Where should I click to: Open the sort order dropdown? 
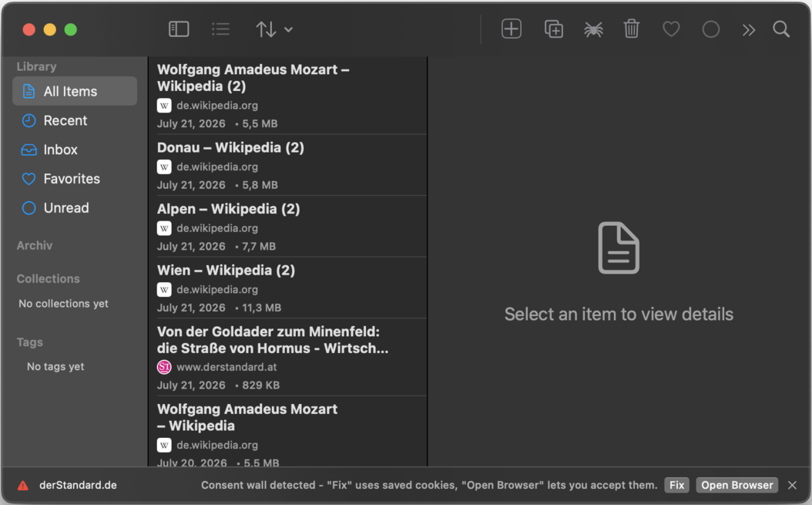tap(274, 29)
